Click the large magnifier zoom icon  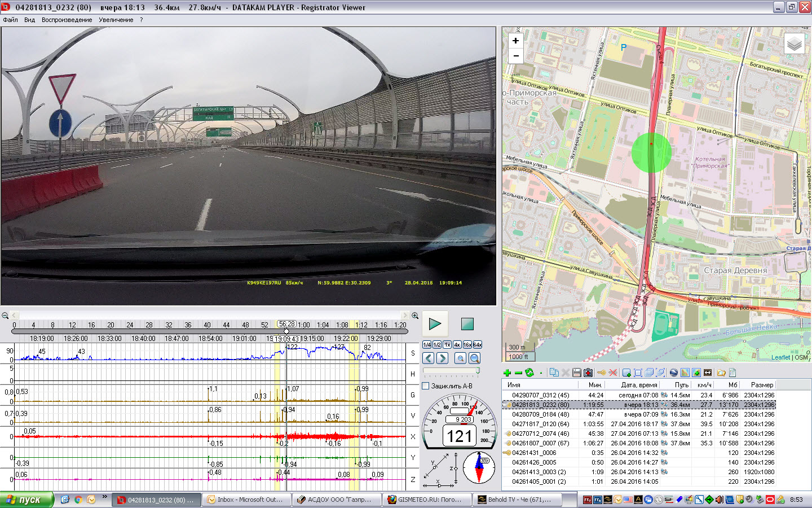[x=475, y=358]
